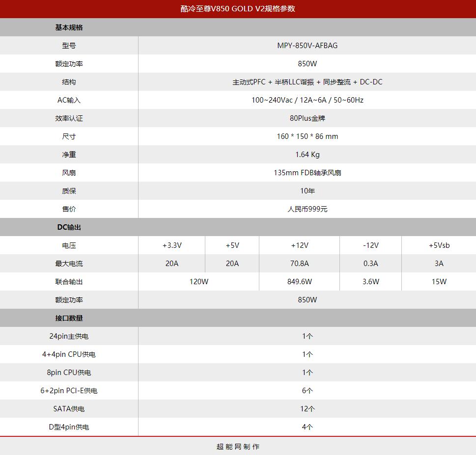476x455 pixels.
Task: Click the 超能网制作 footer text
Action: pos(238,447)
